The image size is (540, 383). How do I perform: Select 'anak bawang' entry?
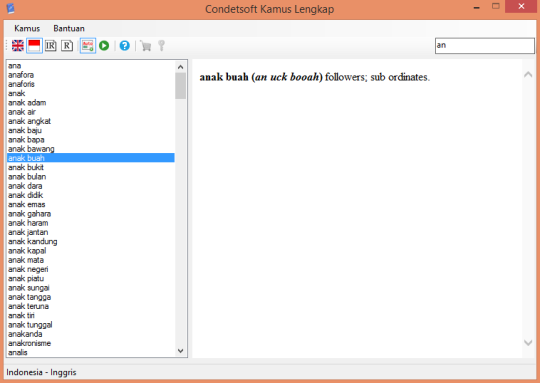(91, 149)
